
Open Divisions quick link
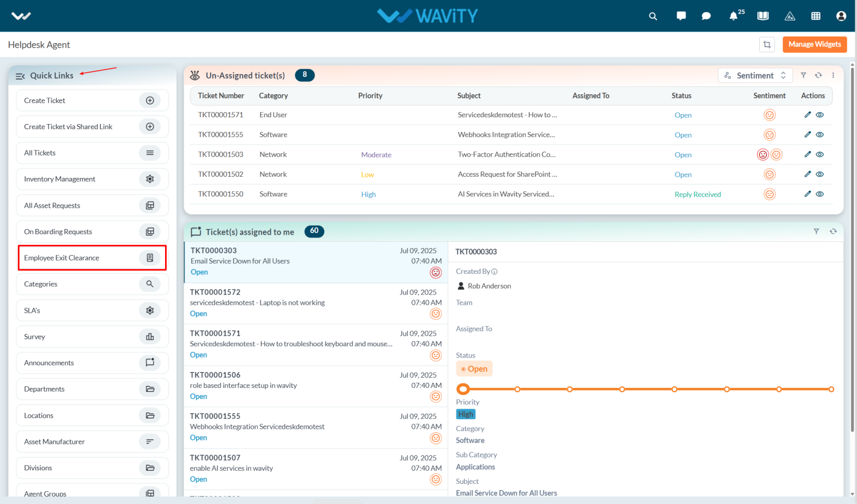tap(92, 468)
